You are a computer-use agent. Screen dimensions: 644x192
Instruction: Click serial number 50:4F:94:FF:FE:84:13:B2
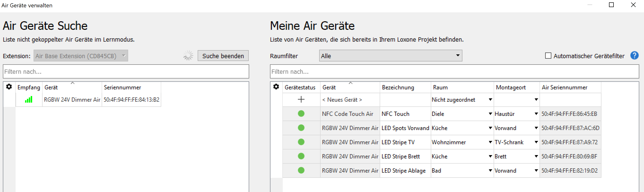click(131, 100)
